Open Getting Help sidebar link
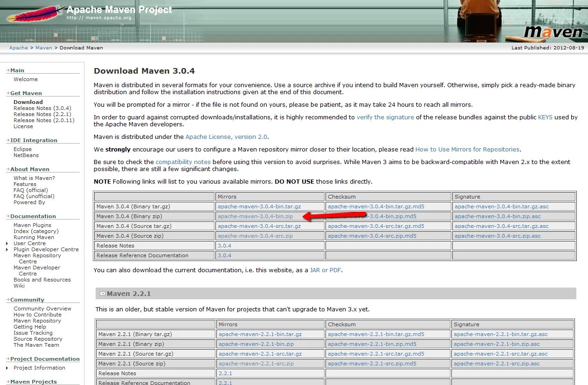This screenshot has width=588, height=385. tap(30, 327)
